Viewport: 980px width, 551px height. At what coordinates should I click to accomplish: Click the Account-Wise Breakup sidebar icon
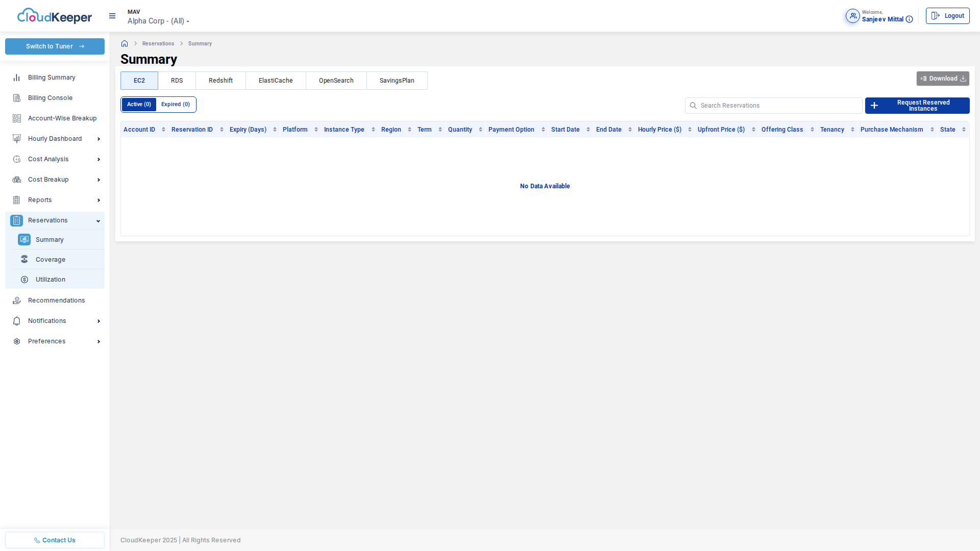17,118
